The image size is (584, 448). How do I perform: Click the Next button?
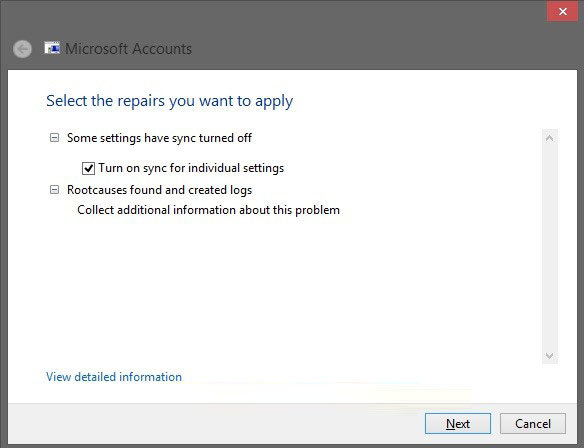coord(458,423)
